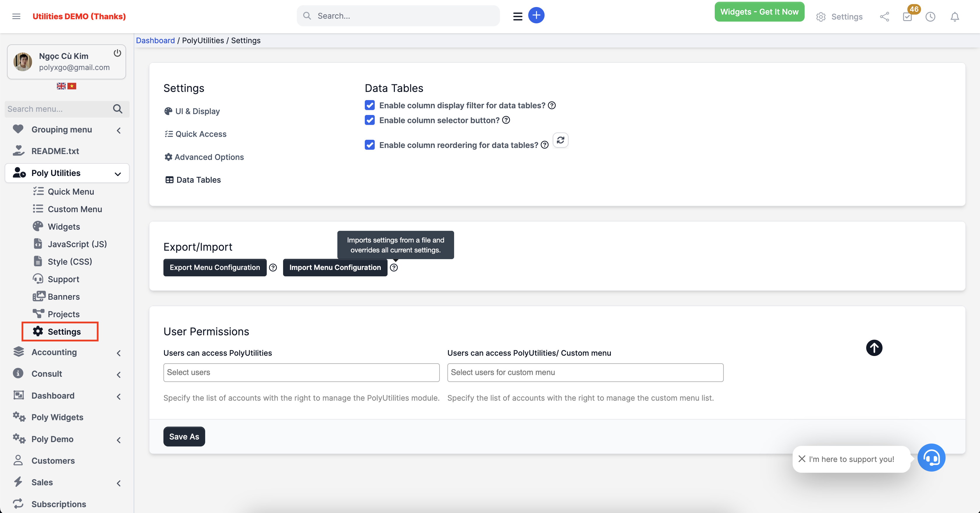Screen dimensions: 980x513
Task: Click the Export Menu Configuration button
Action: point(215,267)
